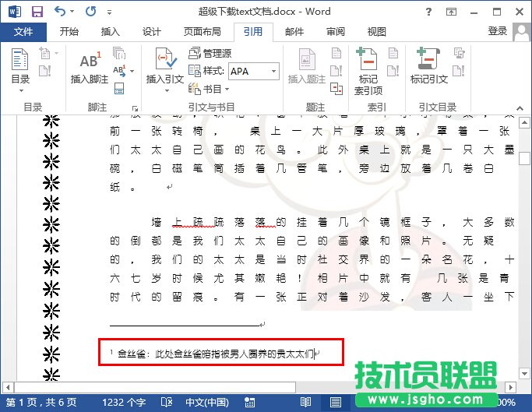Switch to Read Mode view in status bar

click(305, 402)
